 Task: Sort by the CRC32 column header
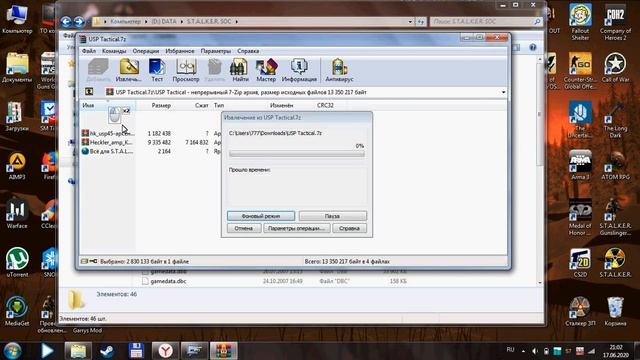pyautogui.click(x=325, y=105)
